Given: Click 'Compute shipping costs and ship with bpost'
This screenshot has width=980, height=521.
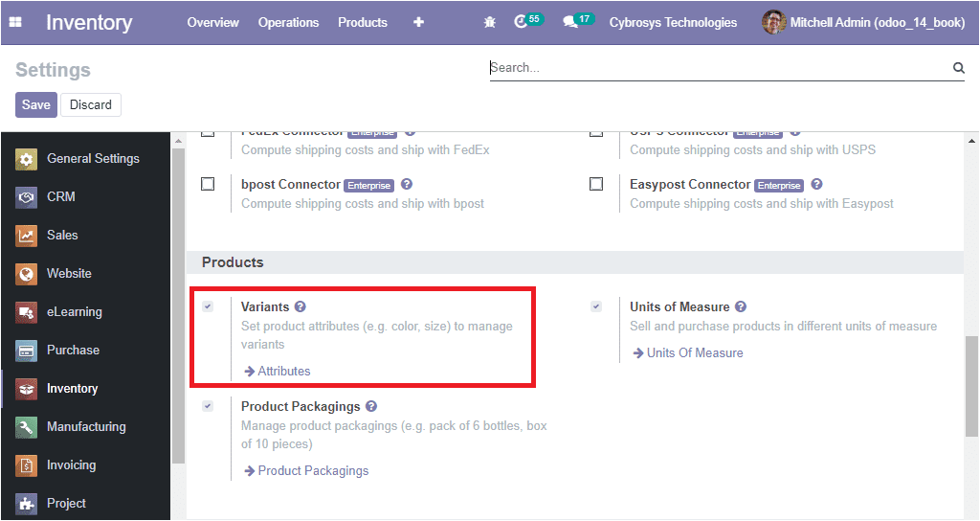Looking at the screenshot, I should coord(363,204).
